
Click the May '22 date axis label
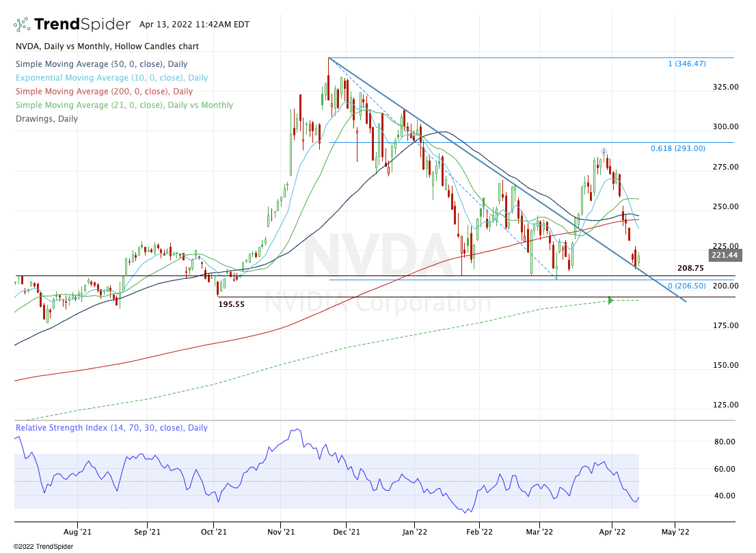tap(675, 532)
